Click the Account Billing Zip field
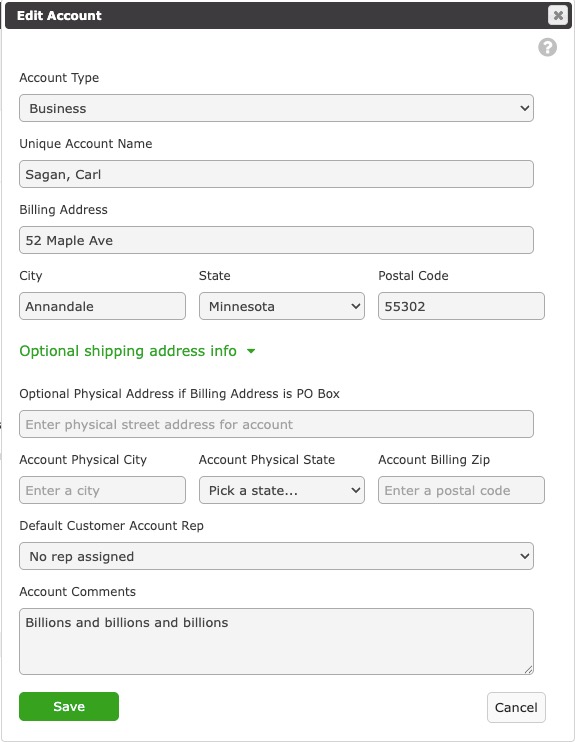Viewport: 575px width, 742px height. click(461, 490)
